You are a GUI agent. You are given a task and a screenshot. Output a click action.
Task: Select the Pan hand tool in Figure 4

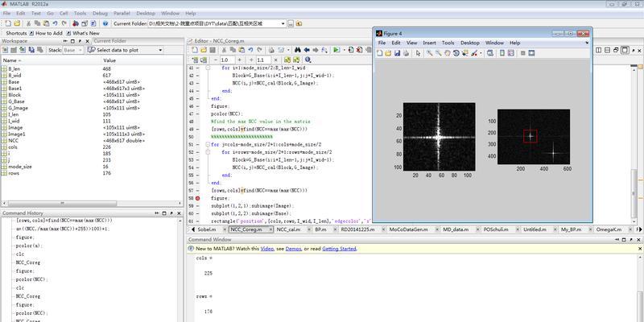point(448,53)
